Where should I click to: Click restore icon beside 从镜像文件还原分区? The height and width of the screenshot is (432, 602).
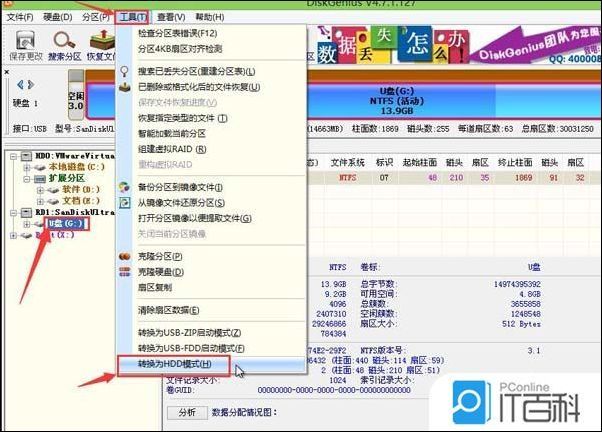pyautogui.click(x=124, y=203)
